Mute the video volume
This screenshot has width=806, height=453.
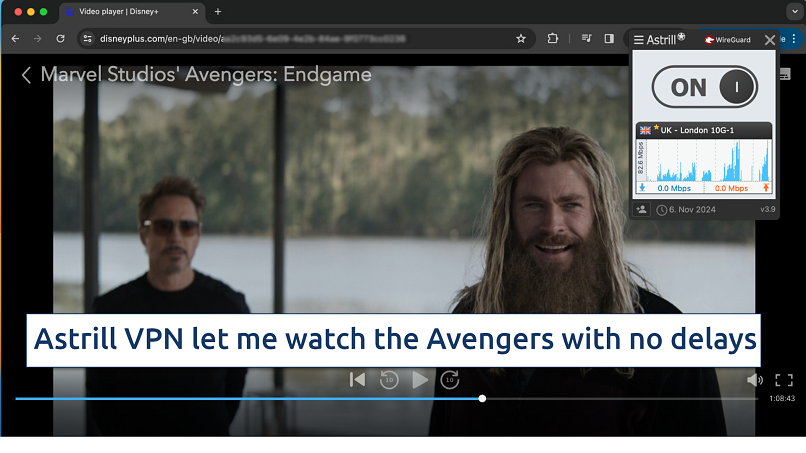(x=755, y=380)
